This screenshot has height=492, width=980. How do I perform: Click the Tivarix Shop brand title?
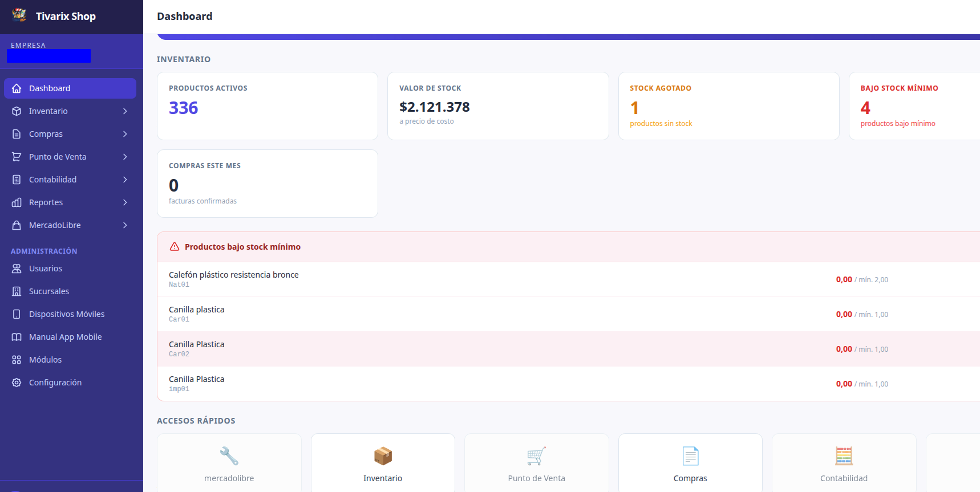[x=66, y=17]
